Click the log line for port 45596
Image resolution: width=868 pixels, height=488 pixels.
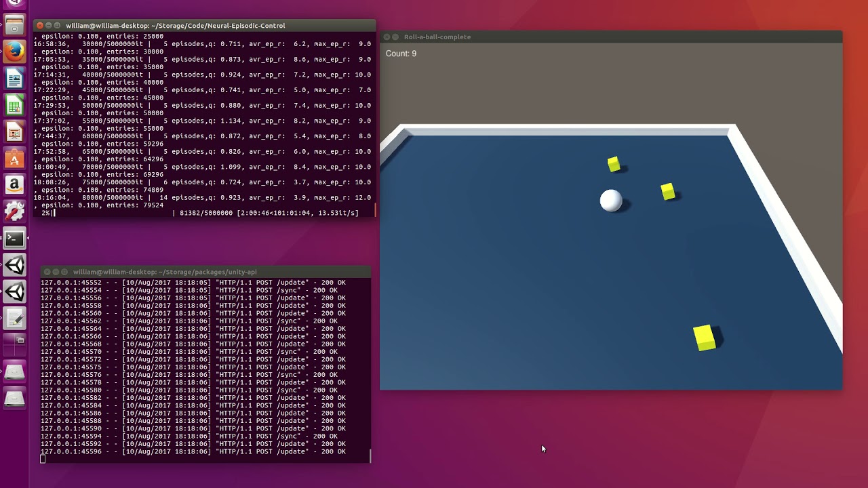pyautogui.click(x=193, y=451)
